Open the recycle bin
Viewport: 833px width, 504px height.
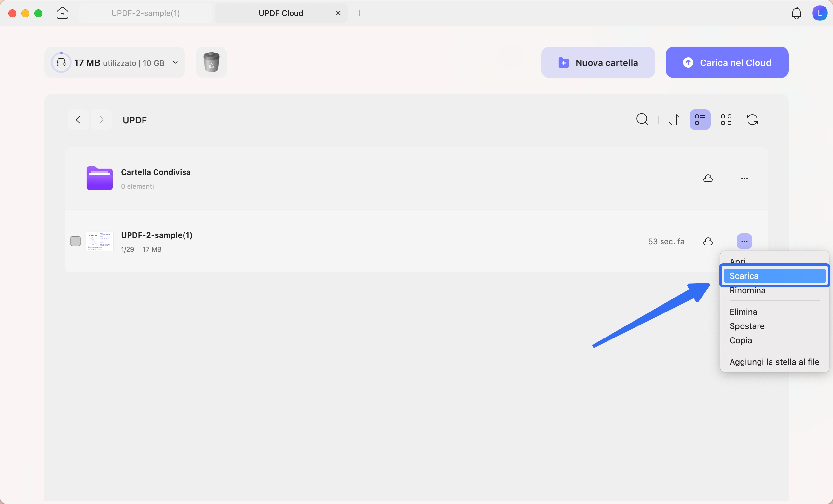[x=211, y=62]
